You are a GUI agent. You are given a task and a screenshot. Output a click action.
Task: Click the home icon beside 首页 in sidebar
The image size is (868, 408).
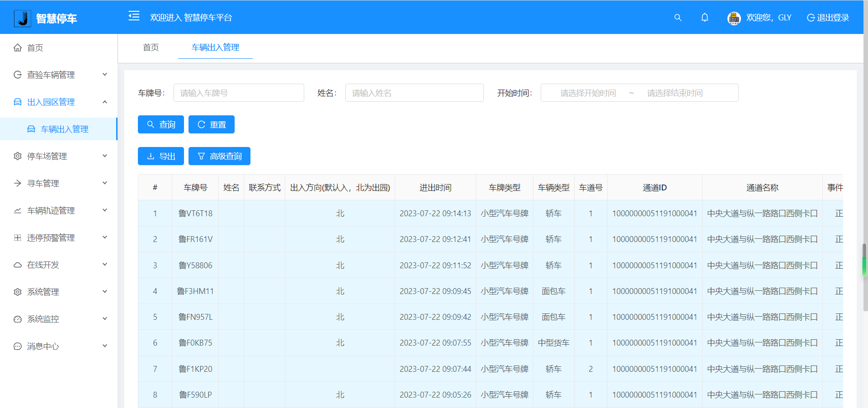pos(18,47)
